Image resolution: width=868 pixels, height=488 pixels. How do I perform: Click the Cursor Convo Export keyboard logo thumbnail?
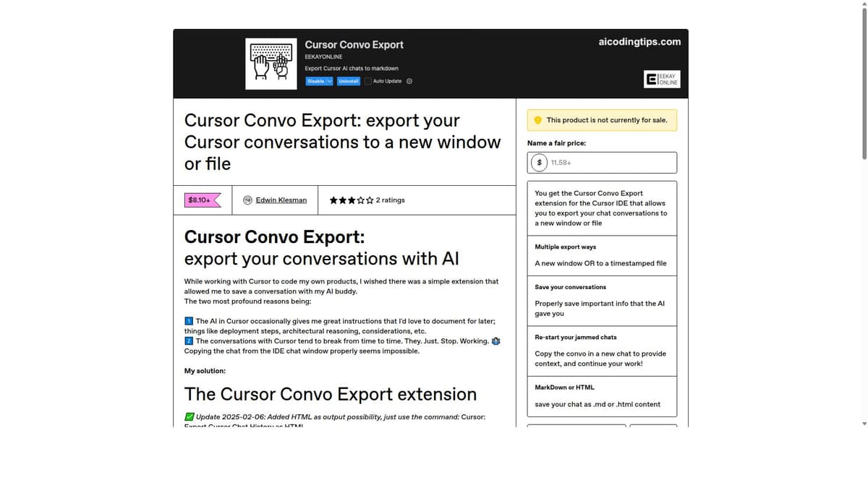tap(271, 64)
